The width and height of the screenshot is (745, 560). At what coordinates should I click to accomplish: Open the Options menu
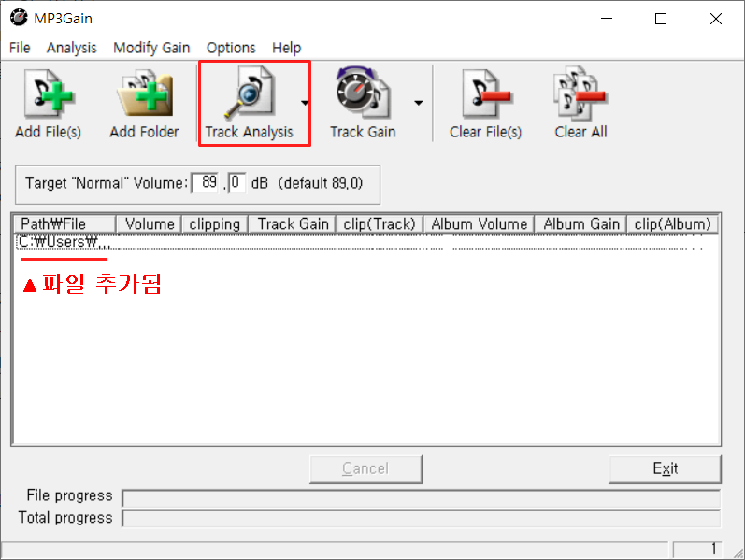[231, 48]
